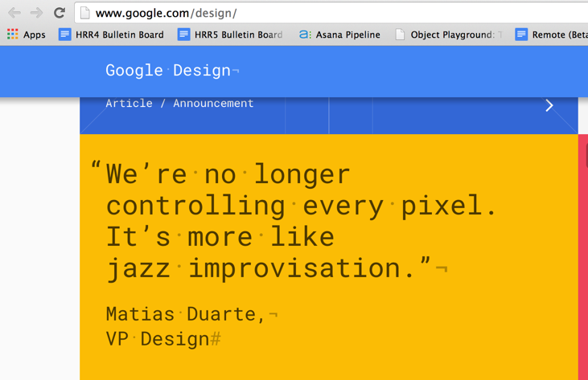Viewport: 588px width, 380px height.
Task: Click the red card at the right edge
Action: click(x=583, y=257)
